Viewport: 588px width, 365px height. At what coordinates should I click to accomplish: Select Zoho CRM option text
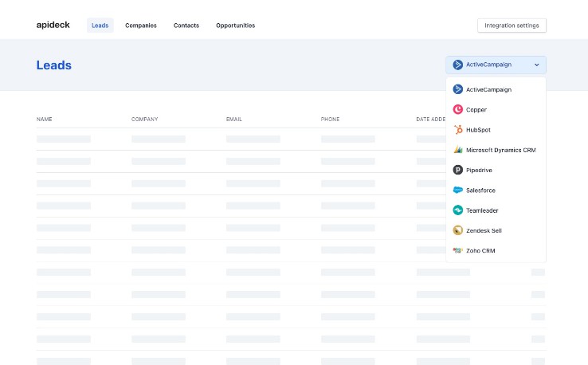[480, 250]
